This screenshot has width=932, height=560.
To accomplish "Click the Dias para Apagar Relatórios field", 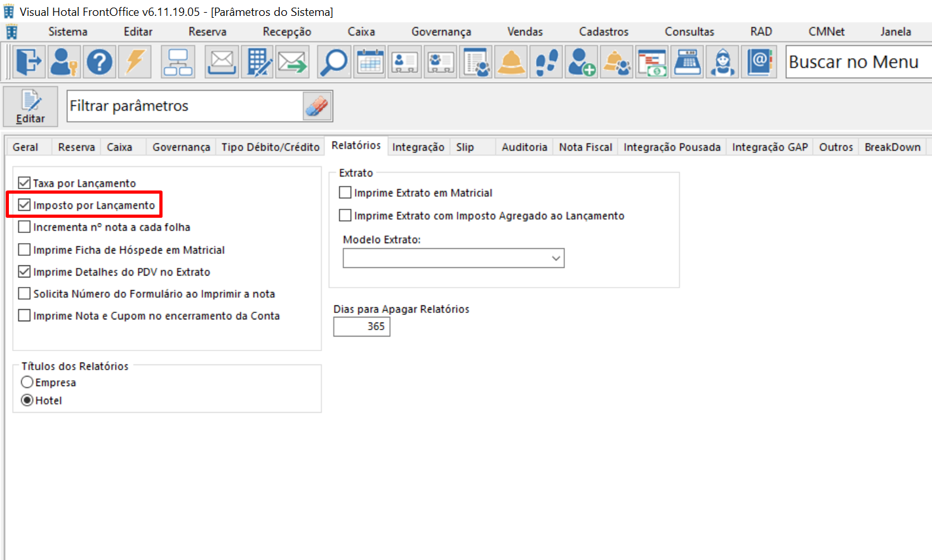I will (362, 326).
